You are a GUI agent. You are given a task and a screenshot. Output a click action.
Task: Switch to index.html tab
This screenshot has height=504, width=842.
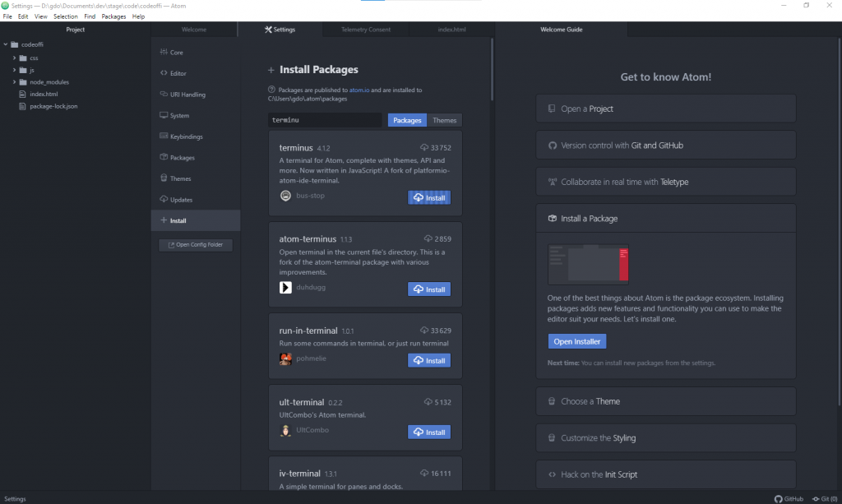[x=451, y=30]
